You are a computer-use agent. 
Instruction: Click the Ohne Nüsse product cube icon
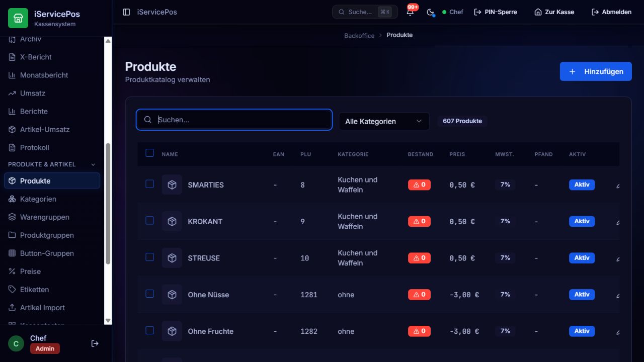172,295
